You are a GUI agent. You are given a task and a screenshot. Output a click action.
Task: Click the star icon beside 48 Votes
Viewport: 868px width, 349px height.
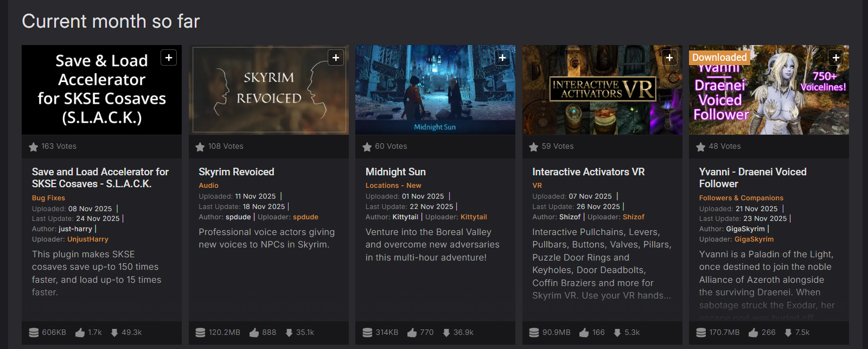700,147
